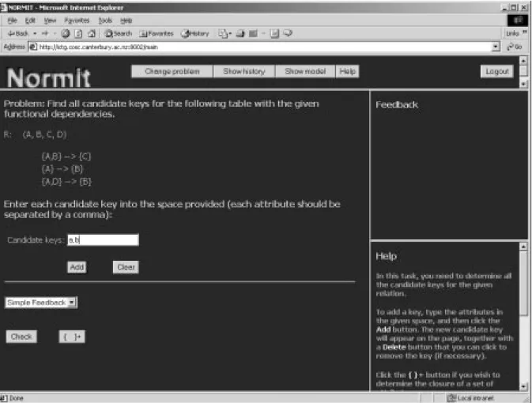The height and width of the screenshot is (403, 532).
Task: Click the page icon in address bar
Action: 33,47
